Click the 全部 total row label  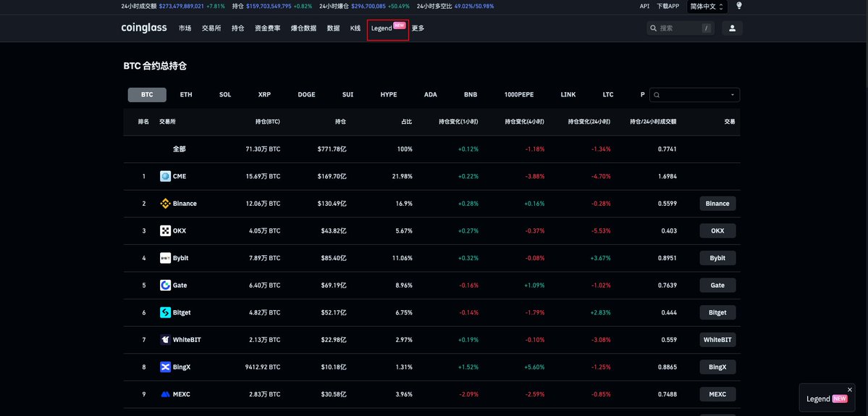point(179,149)
